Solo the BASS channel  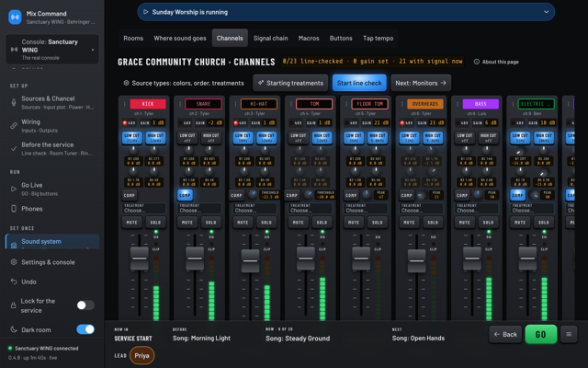488,223
